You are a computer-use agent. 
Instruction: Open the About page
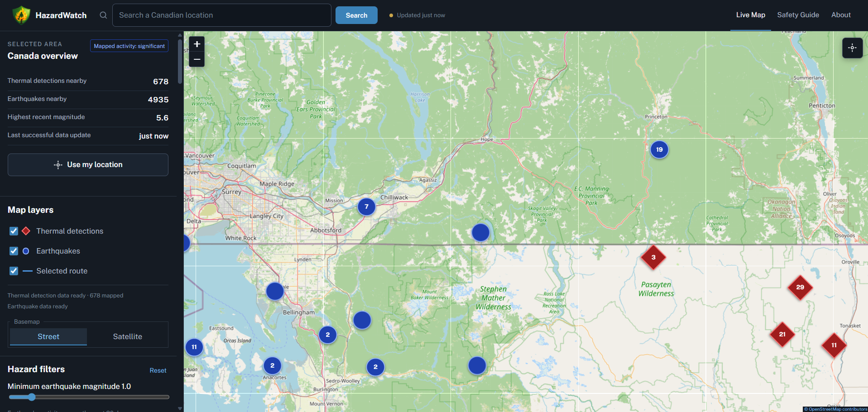click(x=841, y=15)
